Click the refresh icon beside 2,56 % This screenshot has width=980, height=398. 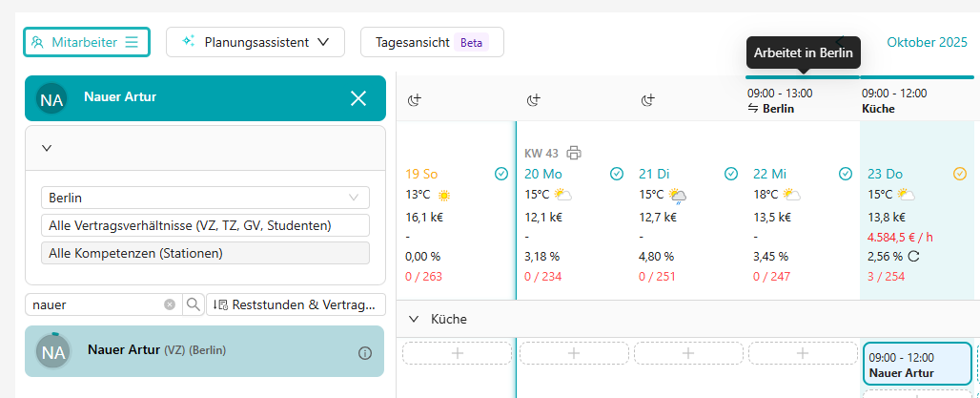(914, 257)
